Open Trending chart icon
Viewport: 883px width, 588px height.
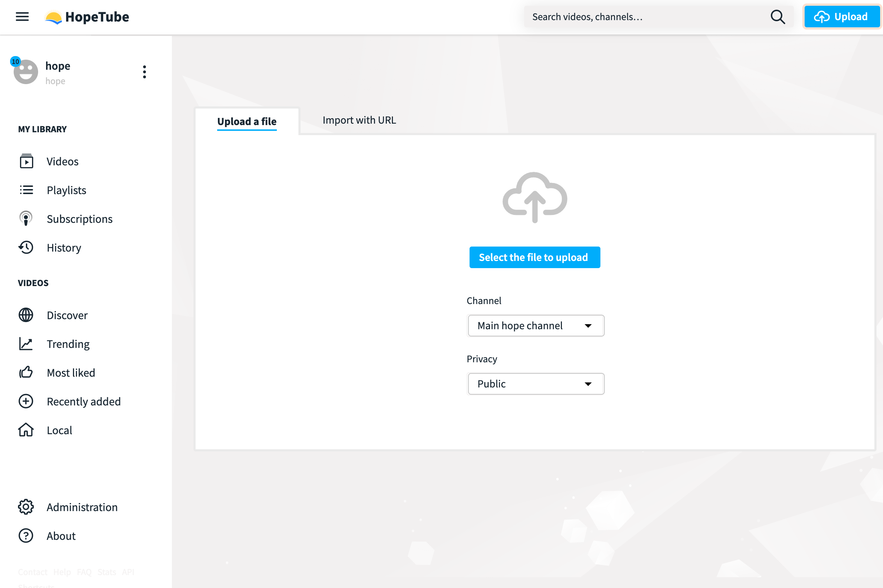pyautogui.click(x=26, y=344)
